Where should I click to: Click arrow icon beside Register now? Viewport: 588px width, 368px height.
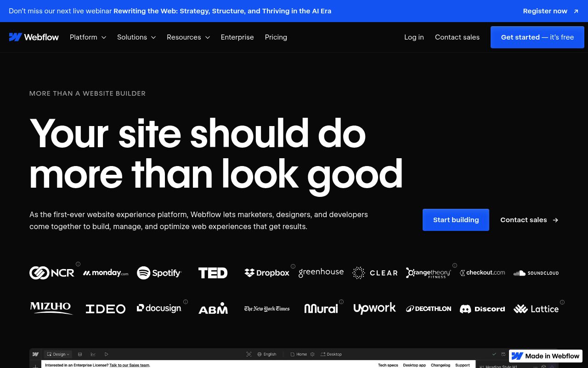tap(576, 11)
